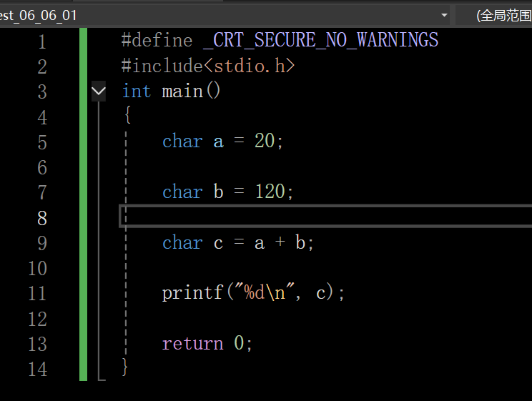Click the expression a + b on line 9
Screen dimensions: 532x401
[280, 242]
